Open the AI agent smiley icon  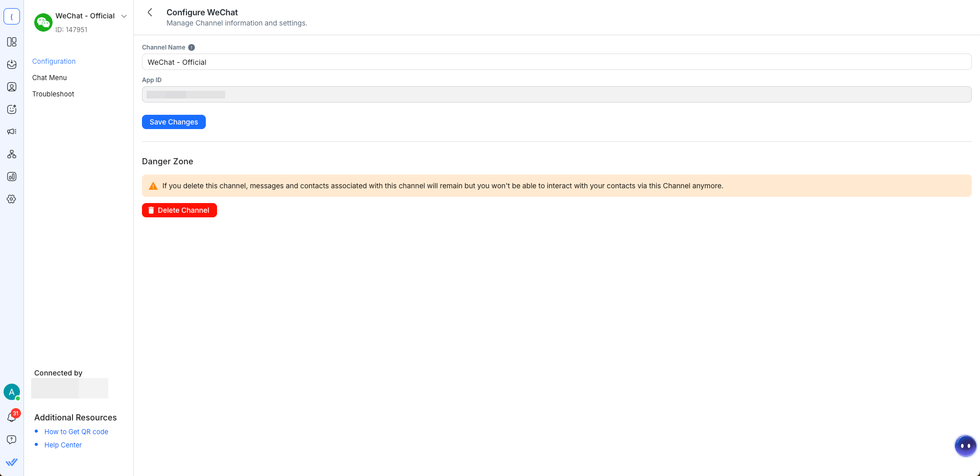pos(12,109)
